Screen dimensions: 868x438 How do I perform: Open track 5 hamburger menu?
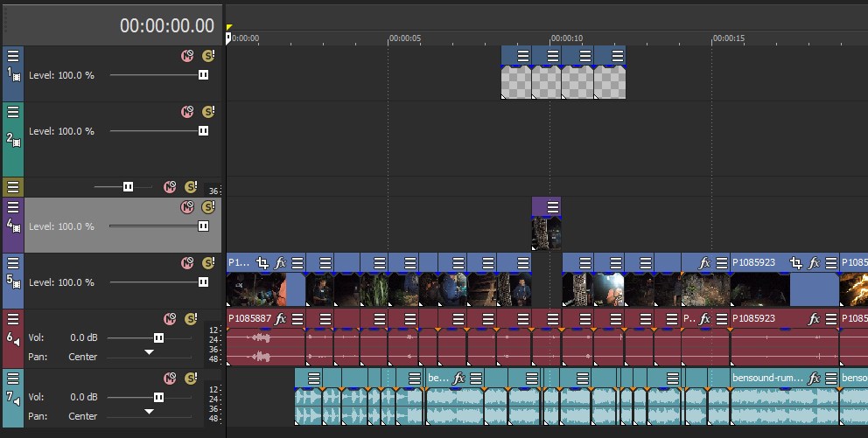(12, 262)
